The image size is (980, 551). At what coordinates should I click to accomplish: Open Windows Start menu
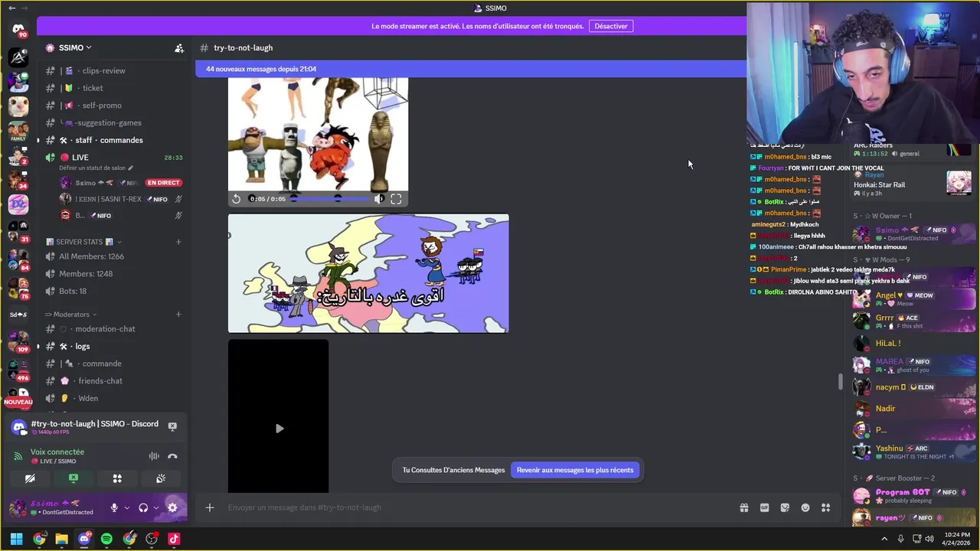coord(16,539)
